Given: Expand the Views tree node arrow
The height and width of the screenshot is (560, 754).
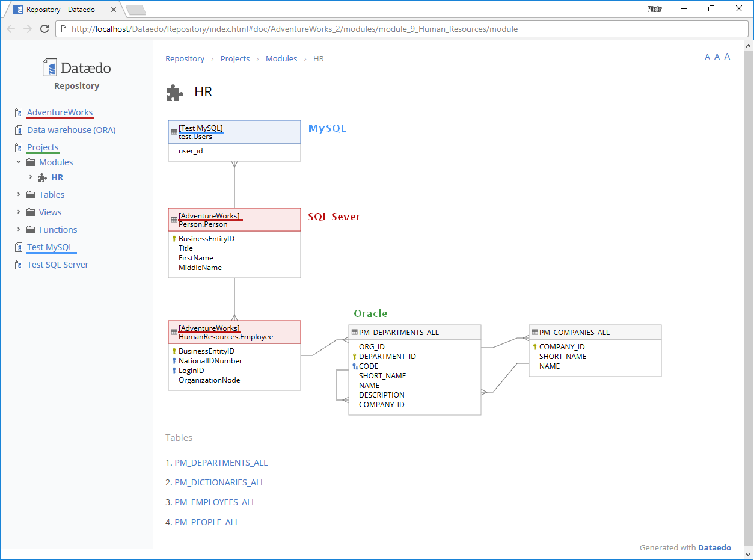Looking at the screenshot, I should pyautogui.click(x=19, y=212).
